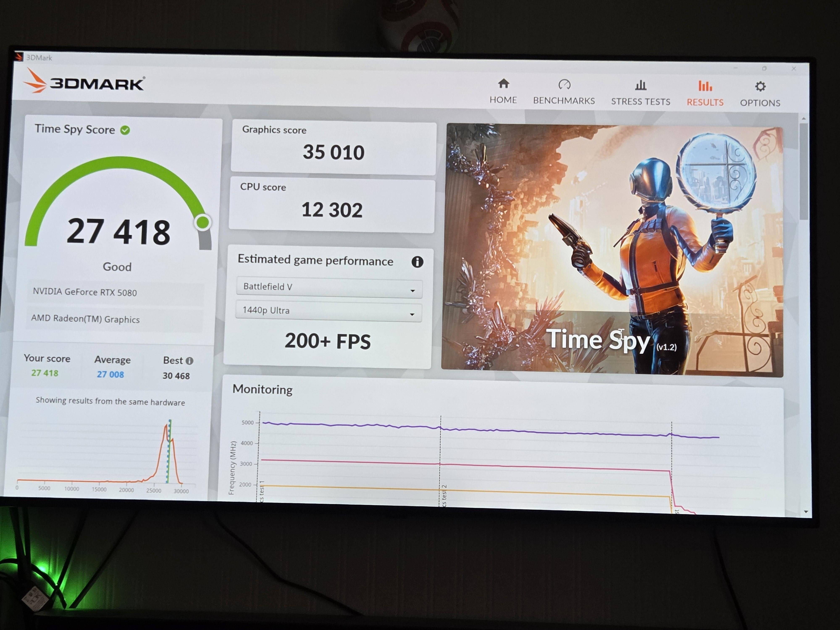Click Showing results from the same hardware
Screen dimensions: 840x630
(110, 401)
